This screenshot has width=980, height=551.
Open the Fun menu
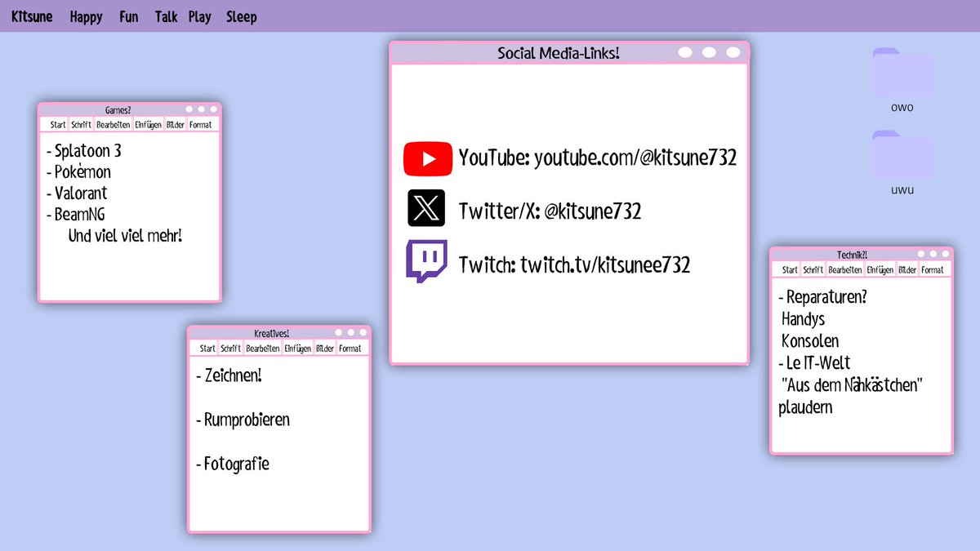(128, 16)
